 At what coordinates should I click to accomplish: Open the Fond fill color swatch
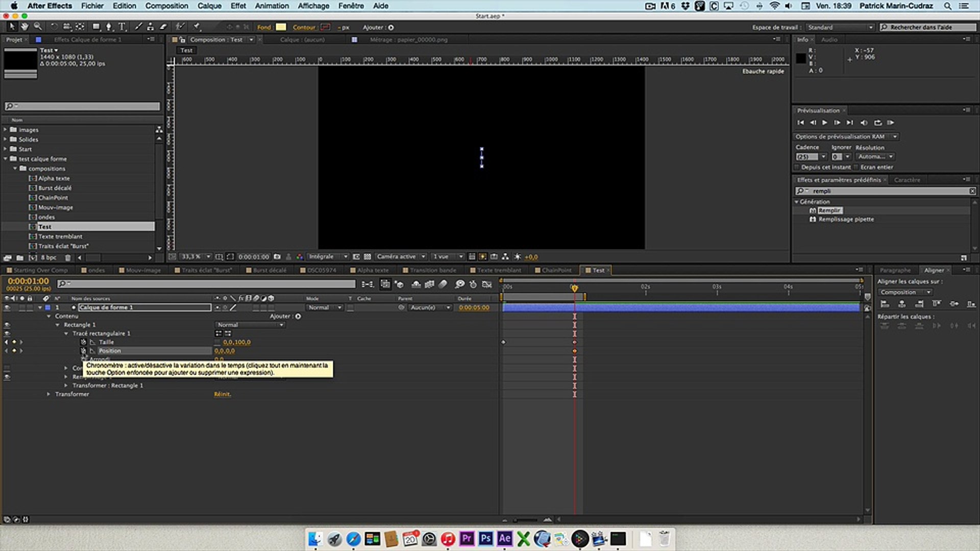pyautogui.click(x=281, y=27)
